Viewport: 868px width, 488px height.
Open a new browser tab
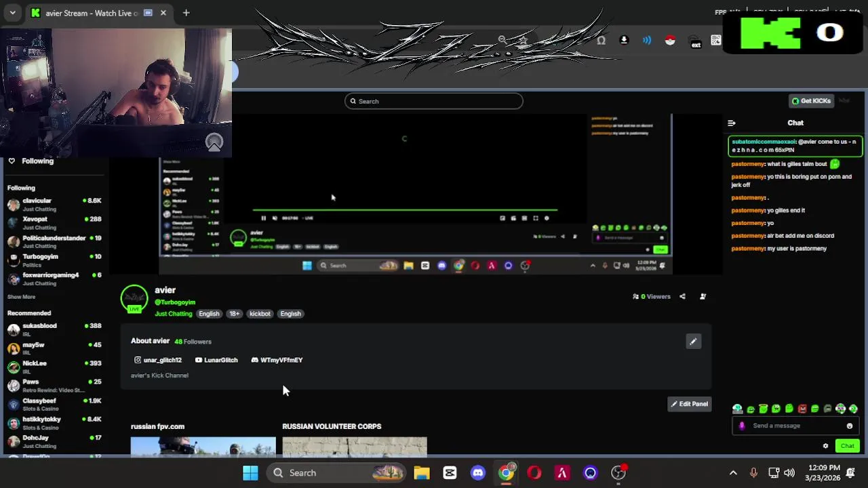point(186,13)
